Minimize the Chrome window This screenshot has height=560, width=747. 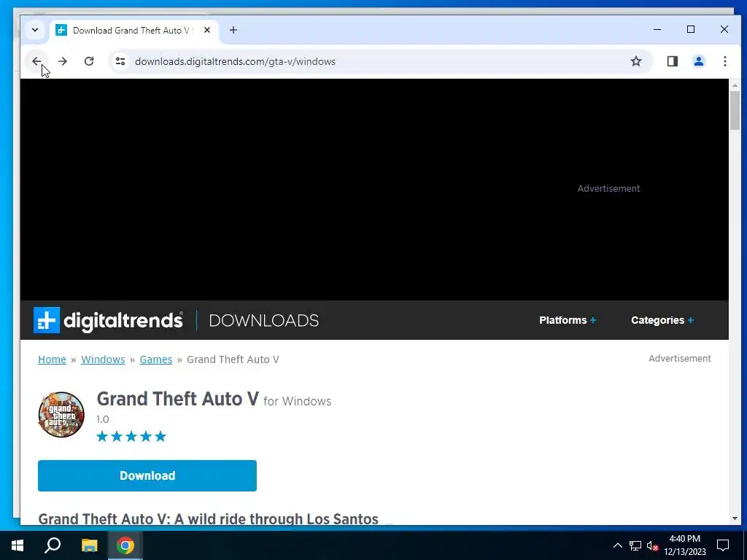point(657,29)
